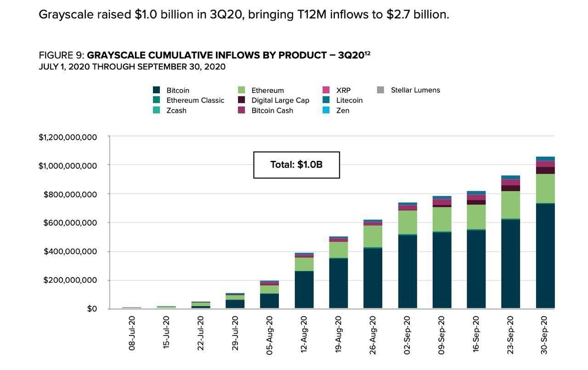Click the Bitcoin segment of 02-Sep-20 bar
The height and width of the screenshot is (370, 588).
pyautogui.click(x=407, y=272)
